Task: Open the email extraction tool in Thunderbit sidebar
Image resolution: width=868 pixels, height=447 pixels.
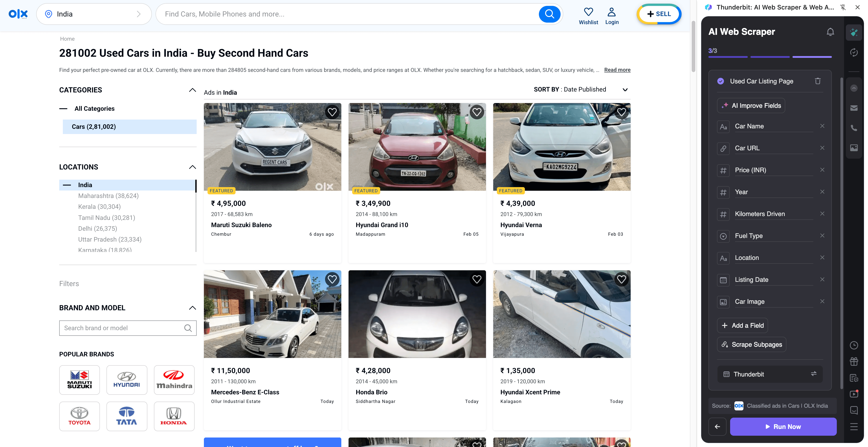Action: click(x=854, y=108)
